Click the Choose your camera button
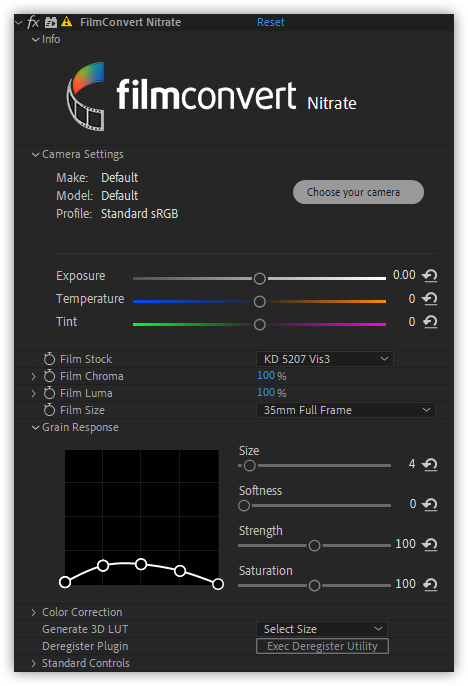 coord(358,192)
